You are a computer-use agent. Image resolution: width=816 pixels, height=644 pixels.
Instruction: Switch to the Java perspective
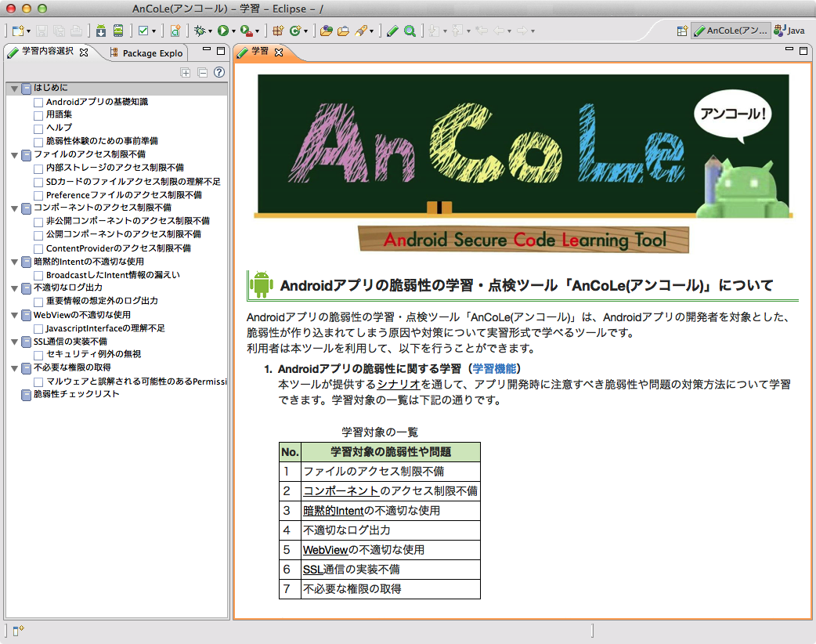(789, 31)
